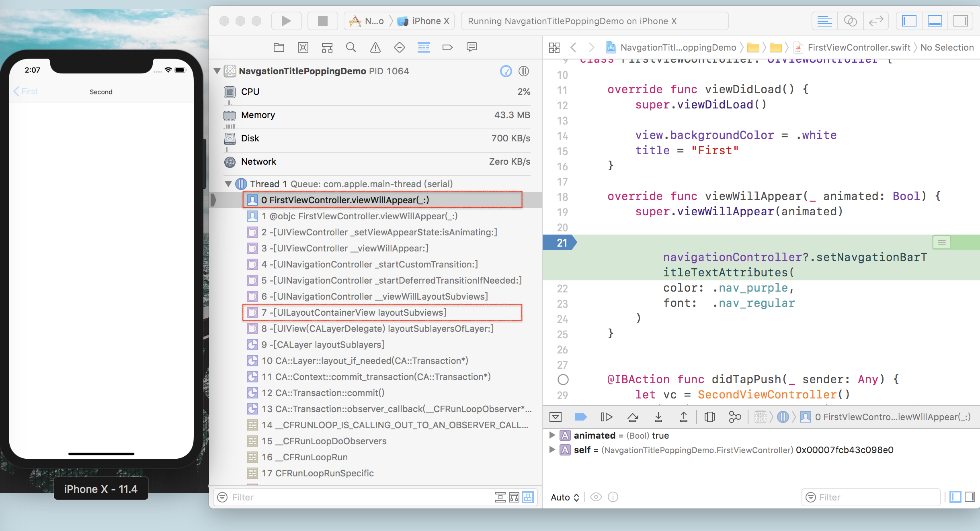
Task: Select stack frame 7 UILayoutContainerView layoutSubviews
Action: tap(354, 312)
